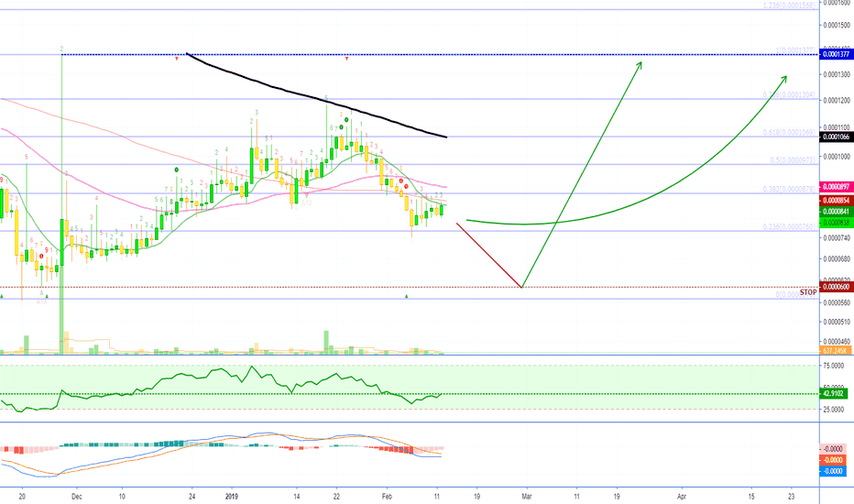
Task: Select the Mar date on the time axis
Action: point(527,497)
